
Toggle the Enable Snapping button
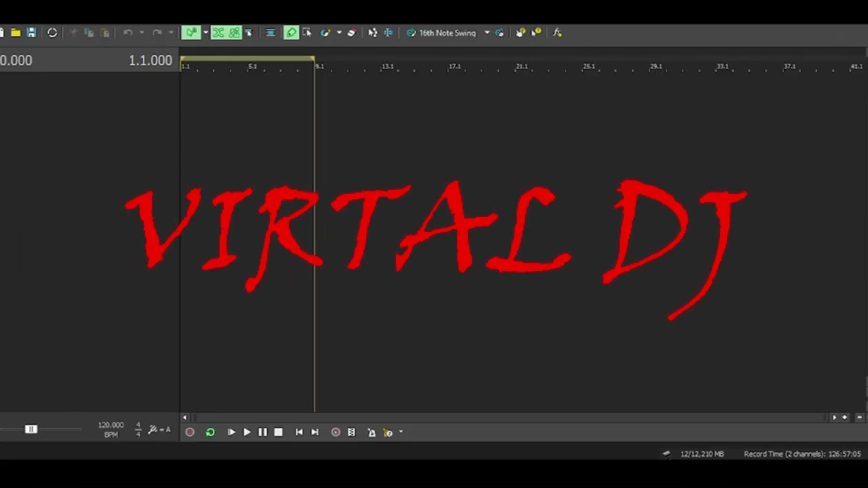(191, 33)
